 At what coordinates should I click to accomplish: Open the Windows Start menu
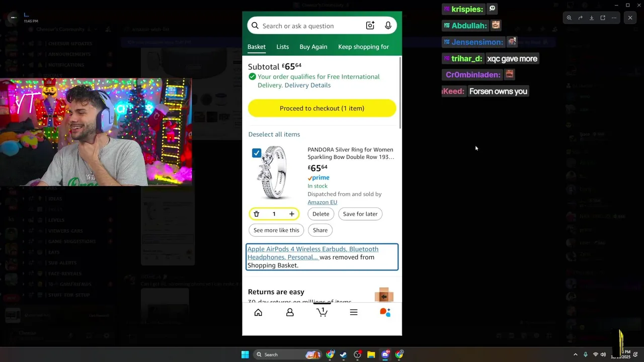(x=245, y=354)
